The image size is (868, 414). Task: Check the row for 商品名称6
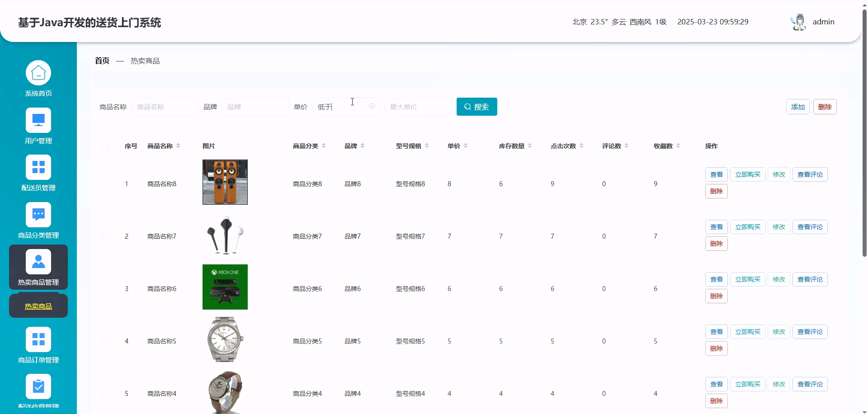[105, 289]
